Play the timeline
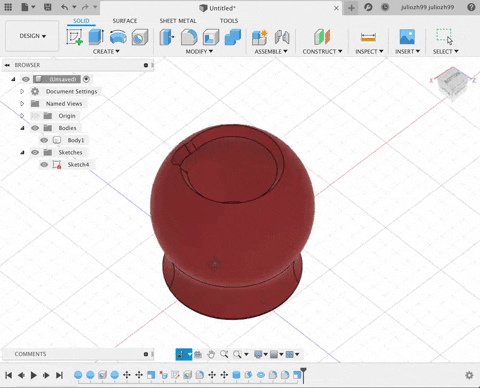Screen dimensions: 480x388 click(34, 375)
